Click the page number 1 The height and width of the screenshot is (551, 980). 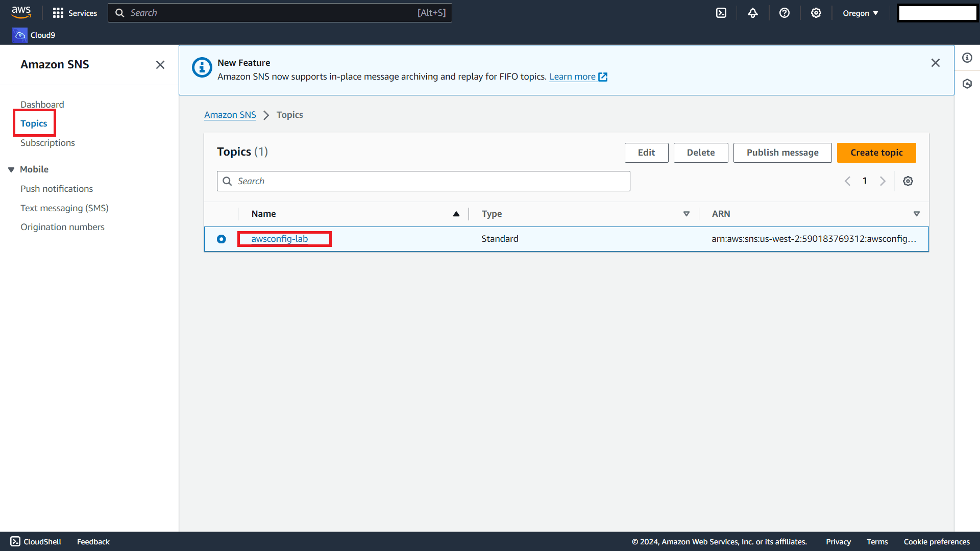tap(865, 181)
